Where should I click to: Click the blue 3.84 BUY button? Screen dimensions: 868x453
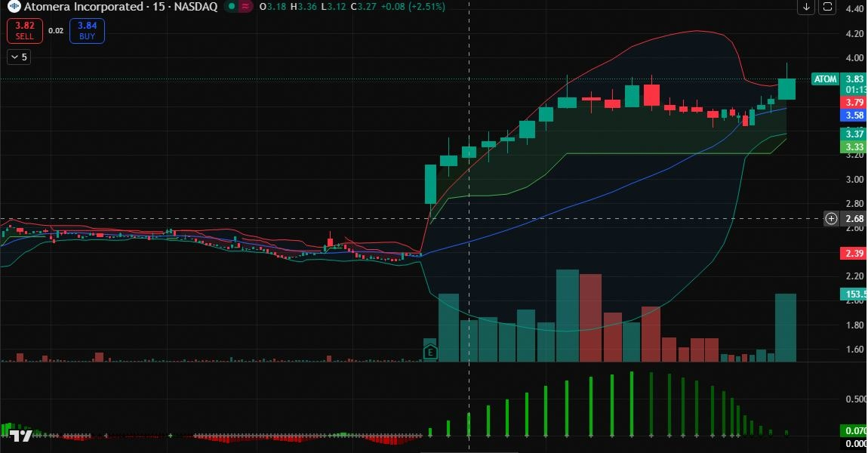tap(87, 30)
